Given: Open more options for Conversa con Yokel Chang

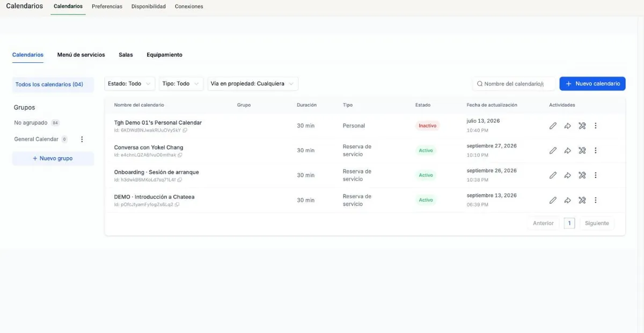Looking at the screenshot, I should coord(596,151).
